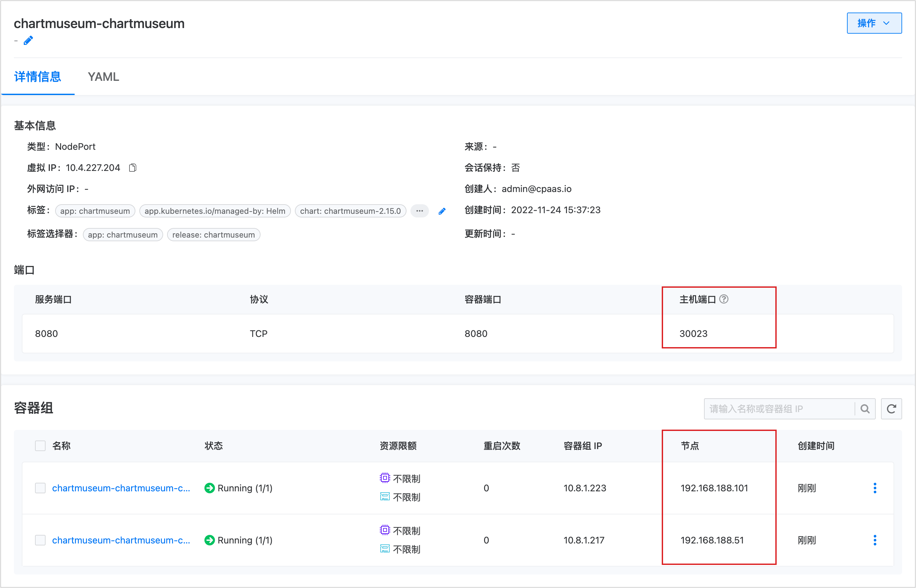Open pod link on node 192.168.188.101

point(121,488)
